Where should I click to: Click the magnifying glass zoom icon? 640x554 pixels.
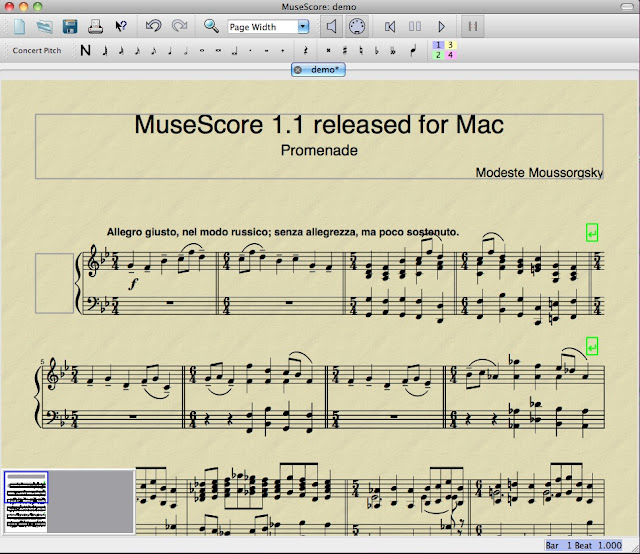pyautogui.click(x=211, y=27)
